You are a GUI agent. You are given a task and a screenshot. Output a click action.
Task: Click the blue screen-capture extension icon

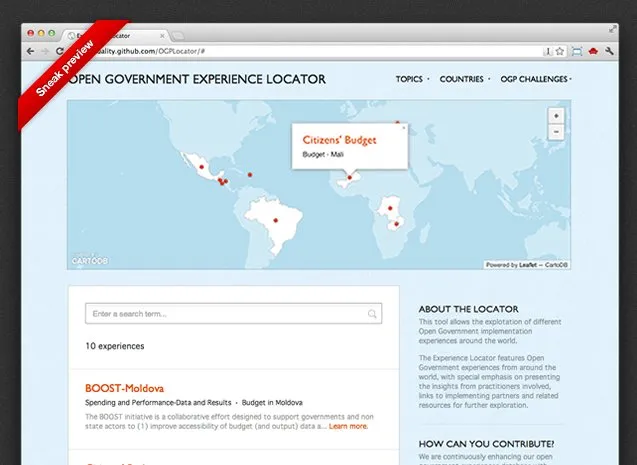[577, 51]
